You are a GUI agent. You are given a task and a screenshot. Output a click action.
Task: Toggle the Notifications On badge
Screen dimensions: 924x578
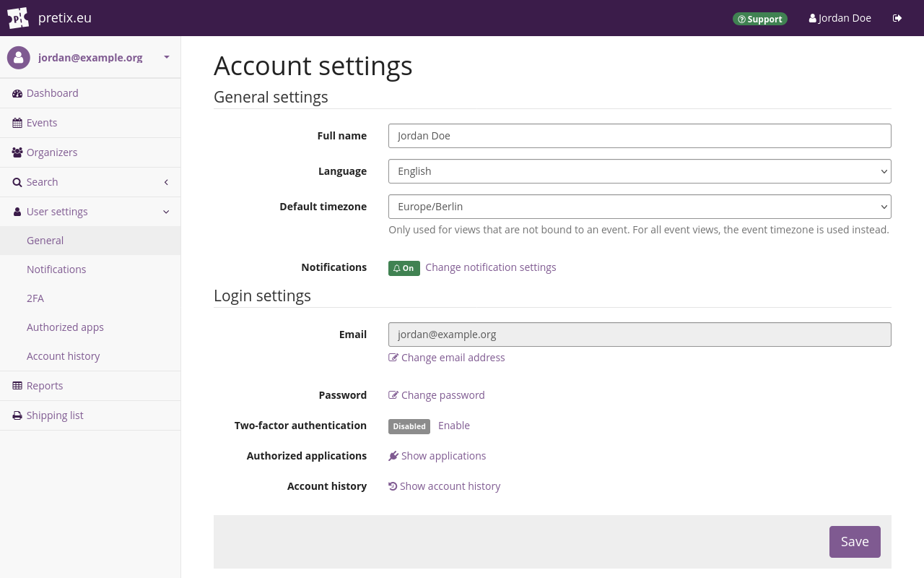(404, 268)
